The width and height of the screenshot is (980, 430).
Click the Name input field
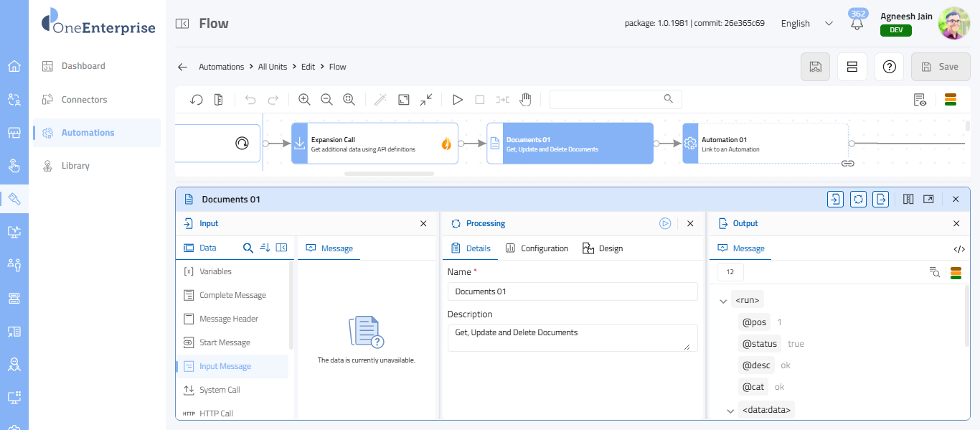572,291
